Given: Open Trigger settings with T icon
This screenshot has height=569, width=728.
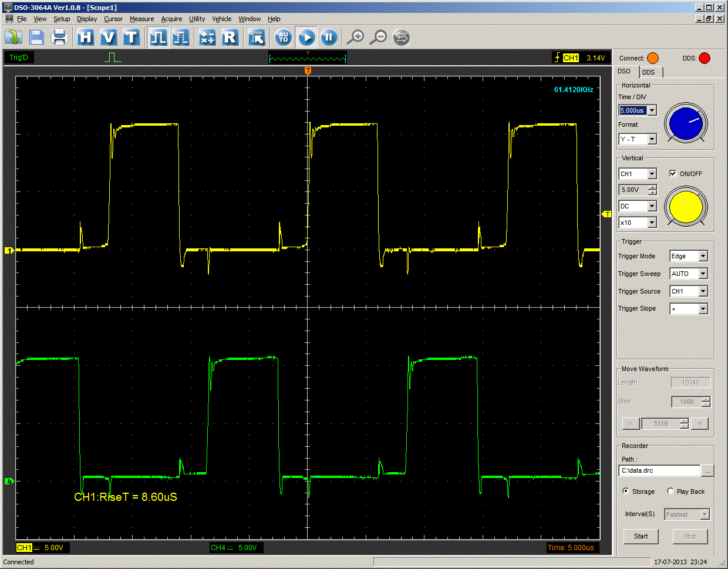Looking at the screenshot, I should tap(131, 38).
